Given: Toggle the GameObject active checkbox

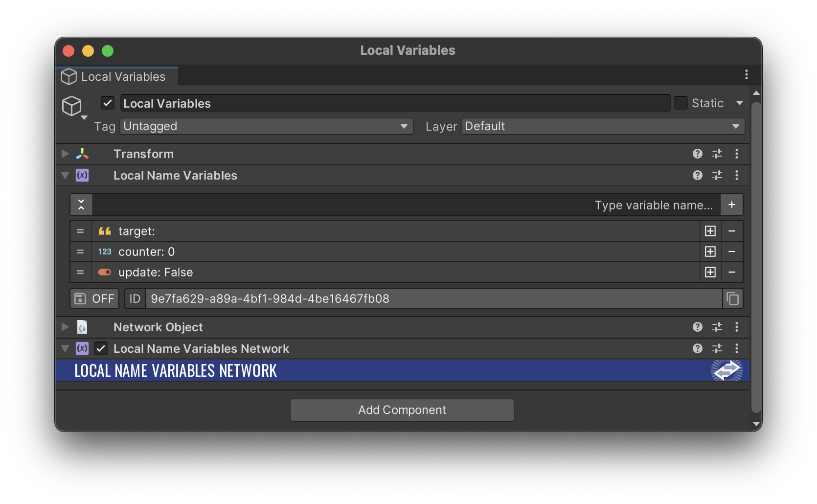Looking at the screenshot, I should click(x=108, y=103).
